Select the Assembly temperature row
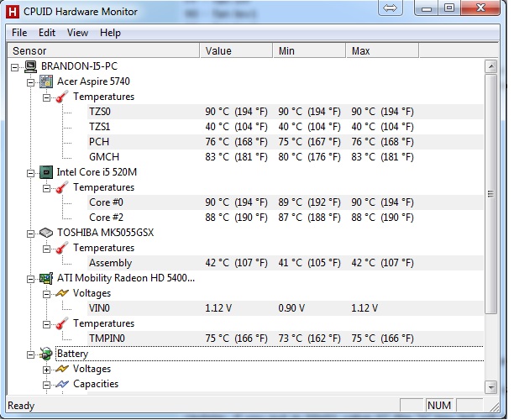514x420 pixels. coord(286,263)
